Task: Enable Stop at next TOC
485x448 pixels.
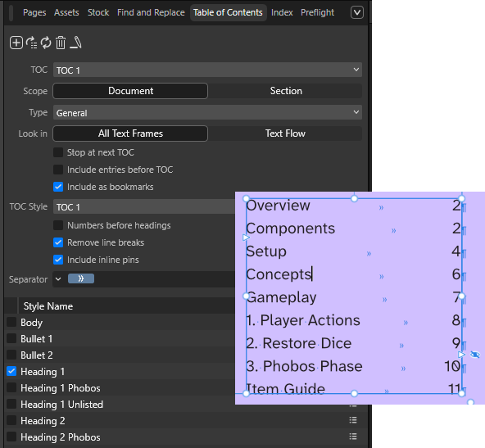Action: click(x=58, y=152)
